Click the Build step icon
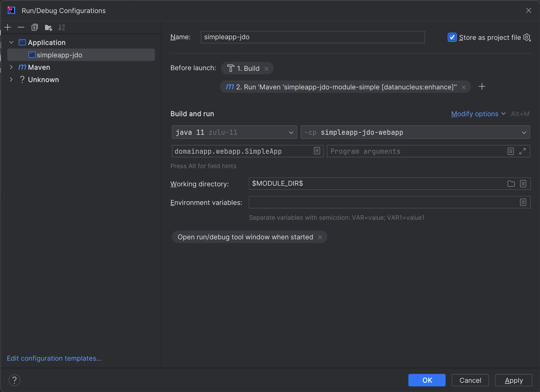 (231, 68)
